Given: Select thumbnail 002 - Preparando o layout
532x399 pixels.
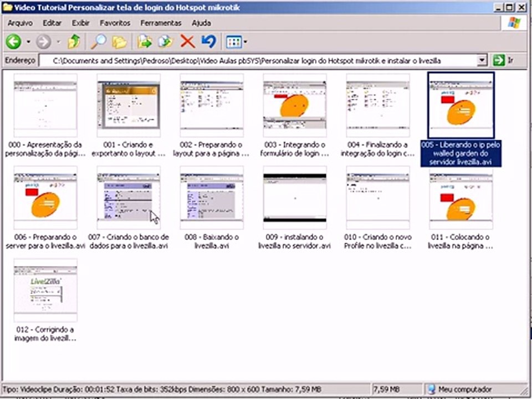Looking at the screenshot, I should (x=211, y=105).
